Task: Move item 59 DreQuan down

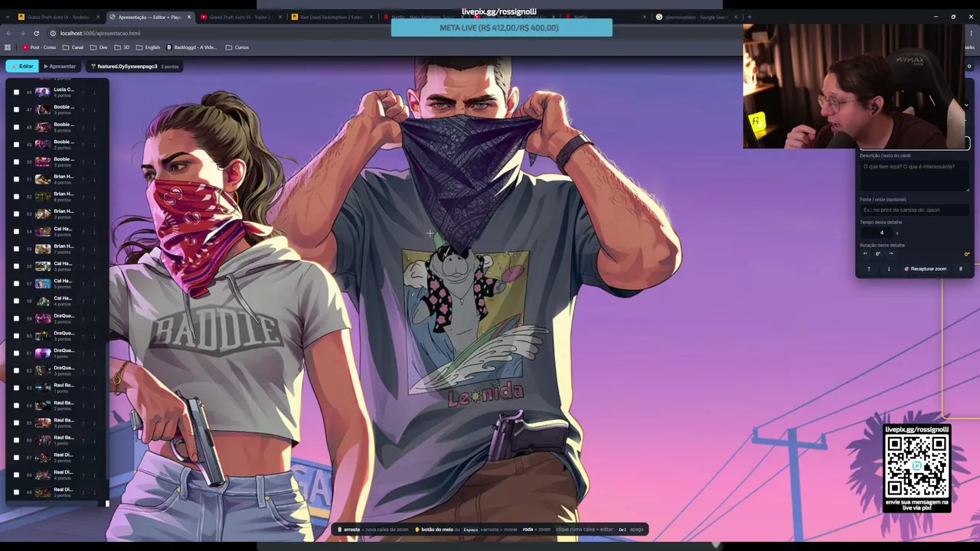Action: tap(94, 318)
